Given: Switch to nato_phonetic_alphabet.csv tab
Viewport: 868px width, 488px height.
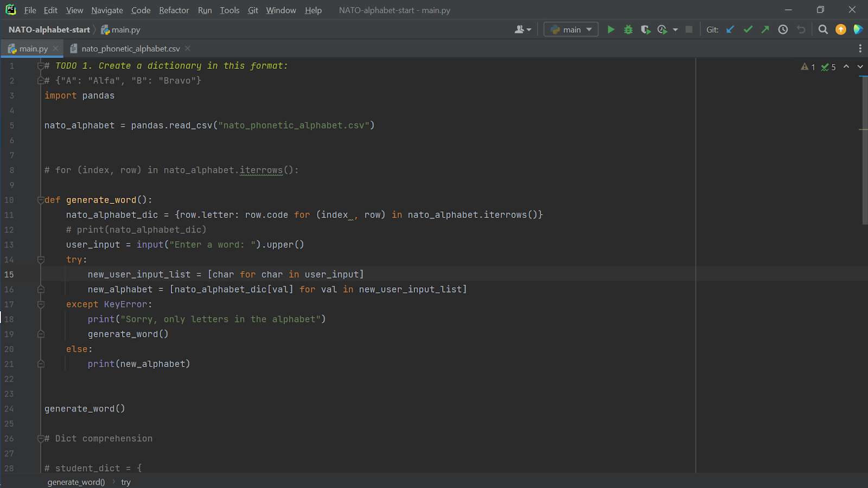Looking at the screenshot, I should pos(130,49).
